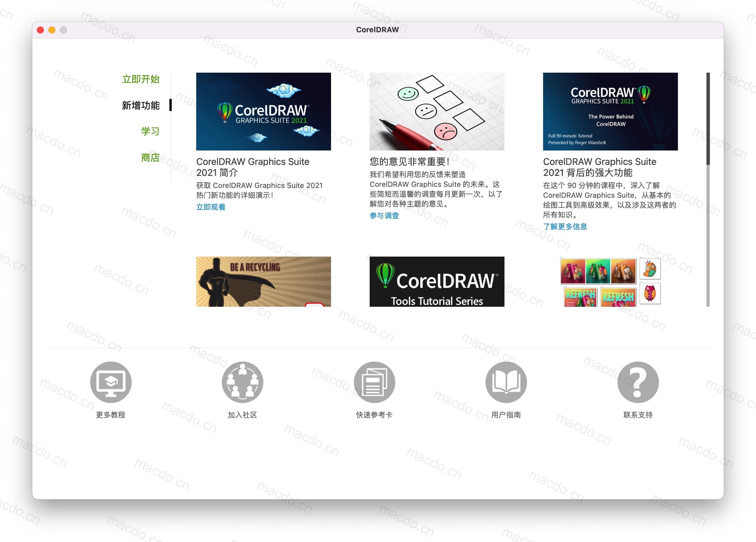Open the Be A Recycling superhero thumbnail
This screenshot has height=542, width=756.
pyautogui.click(x=263, y=281)
